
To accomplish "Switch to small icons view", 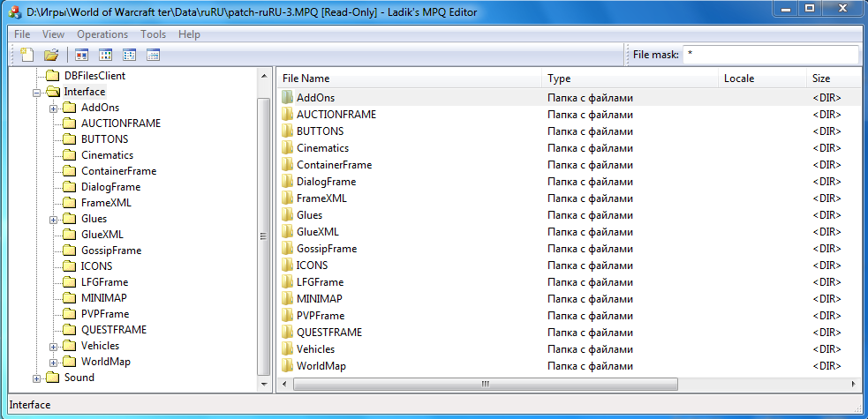I will [105, 55].
